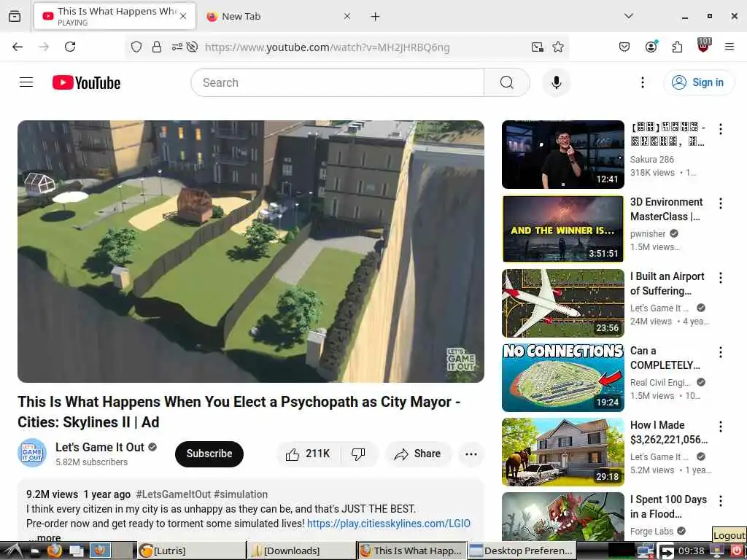Open Firefox application menu
This screenshot has height=560, width=747.
pos(729,47)
